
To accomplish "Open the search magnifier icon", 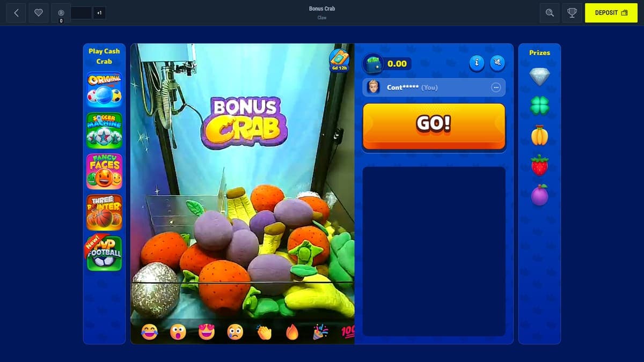I will click(550, 13).
